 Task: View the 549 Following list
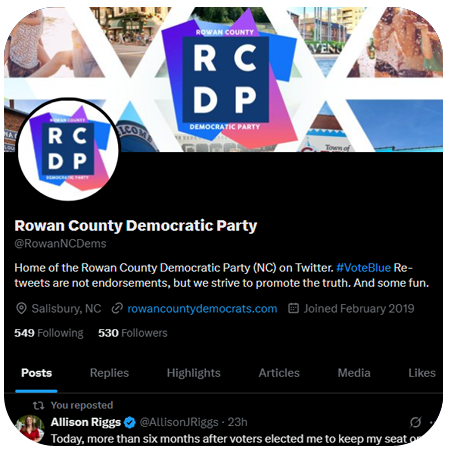[49, 333]
